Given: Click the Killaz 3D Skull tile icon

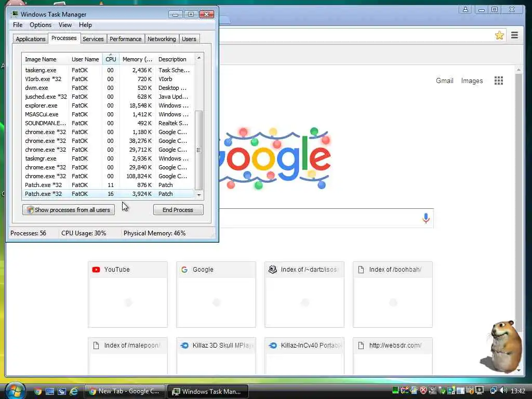Looking at the screenshot, I should (184, 345).
